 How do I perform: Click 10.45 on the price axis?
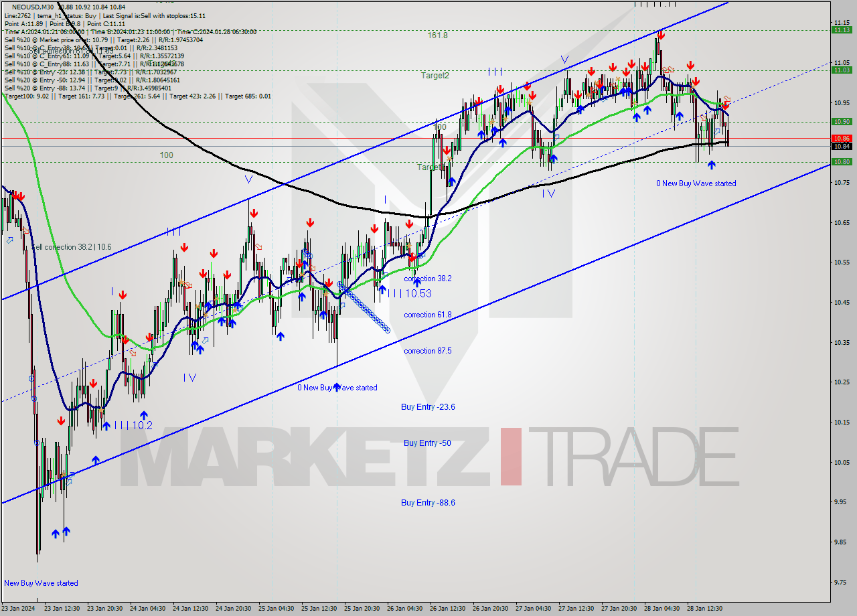click(x=841, y=302)
